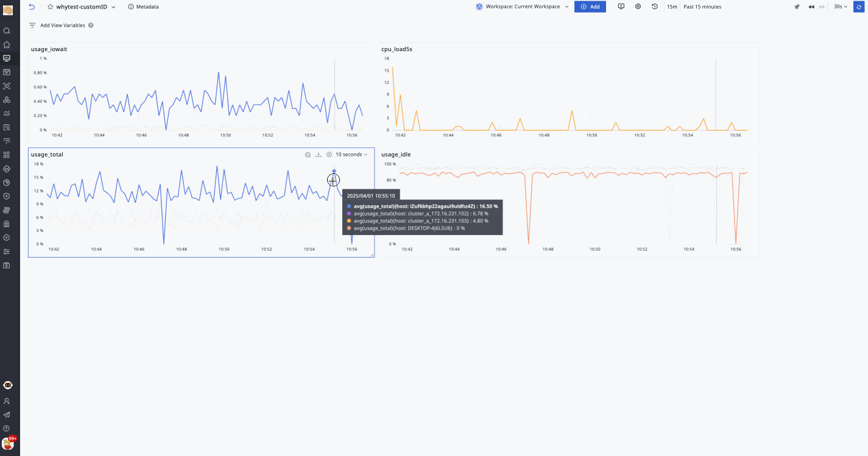Open the dashboard settings gear icon

tap(638, 7)
